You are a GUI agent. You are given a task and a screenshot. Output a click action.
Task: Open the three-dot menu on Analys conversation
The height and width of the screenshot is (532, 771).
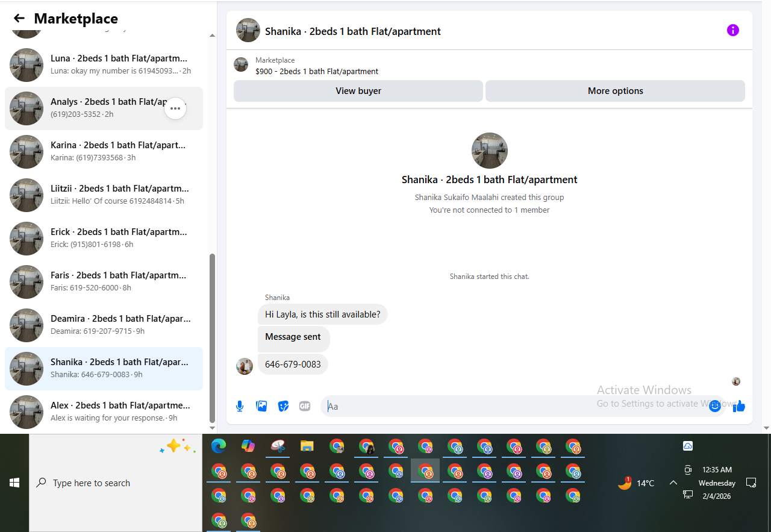click(175, 108)
